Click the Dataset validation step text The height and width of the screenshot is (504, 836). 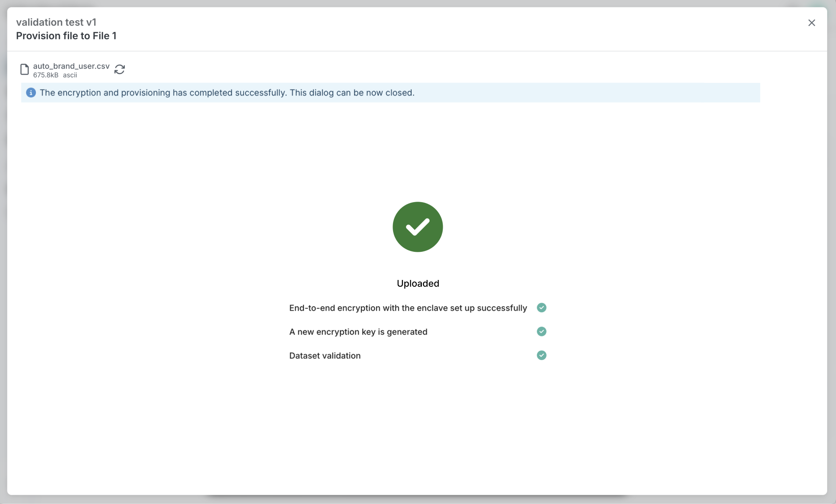tap(325, 356)
